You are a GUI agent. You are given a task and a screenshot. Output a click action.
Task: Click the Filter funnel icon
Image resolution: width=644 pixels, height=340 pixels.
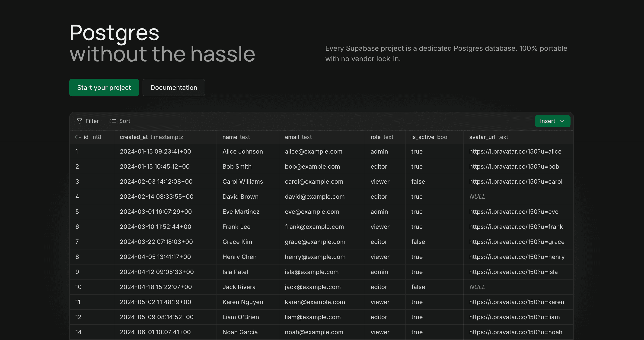tap(79, 121)
